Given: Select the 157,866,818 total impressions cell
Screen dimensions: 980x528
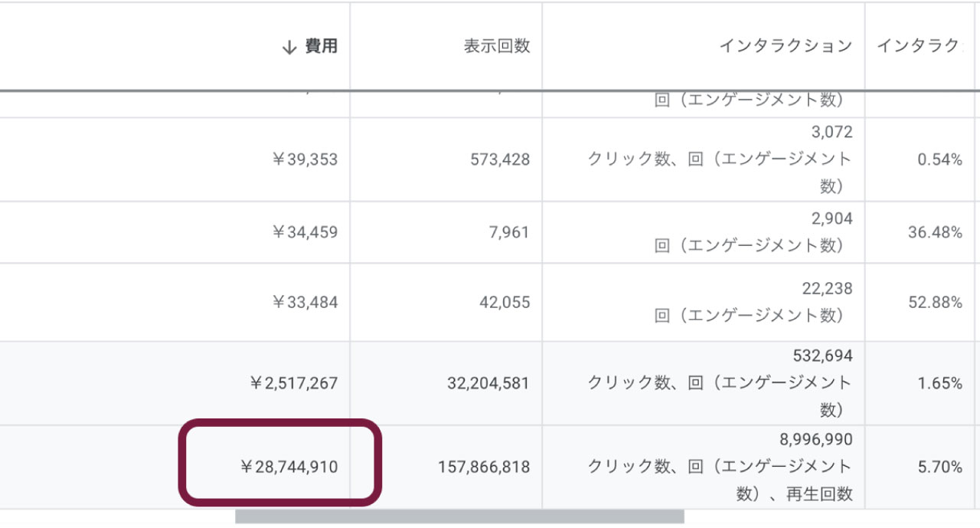Looking at the screenshot, I should coord(484,467).
